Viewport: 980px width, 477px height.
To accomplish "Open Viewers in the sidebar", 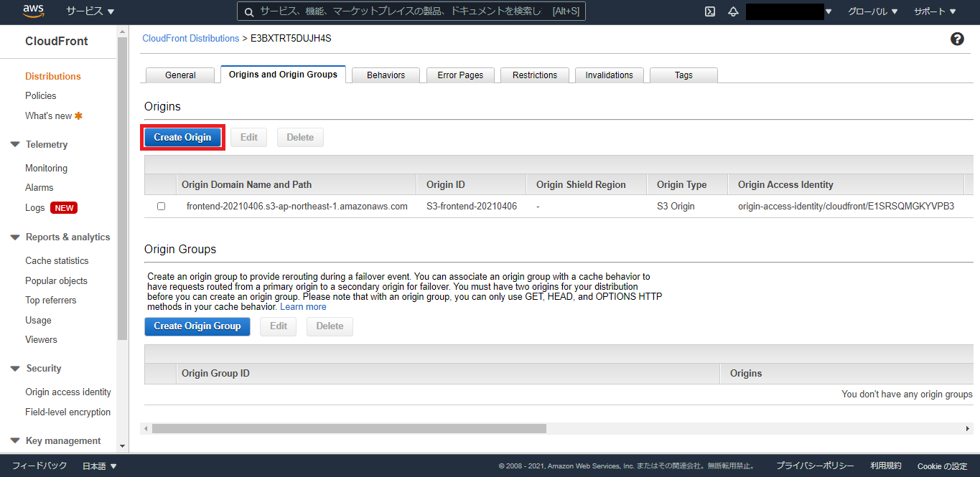I will [41, 340].
